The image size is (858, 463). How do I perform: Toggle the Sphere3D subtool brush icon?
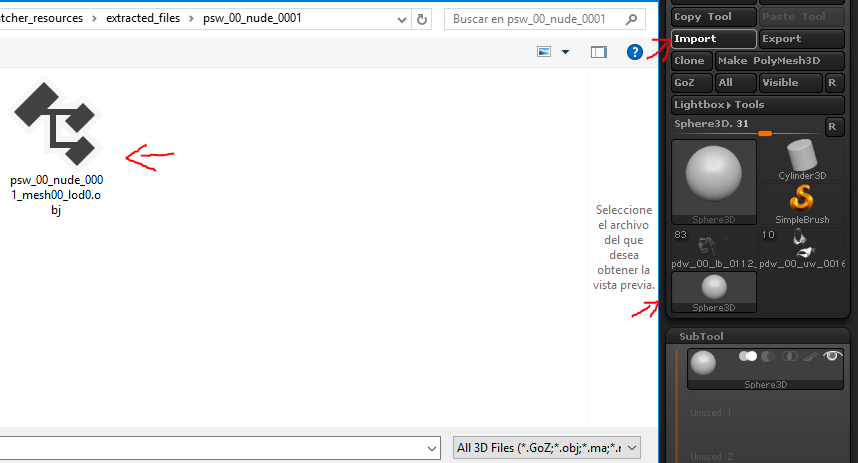pos(810,356)
